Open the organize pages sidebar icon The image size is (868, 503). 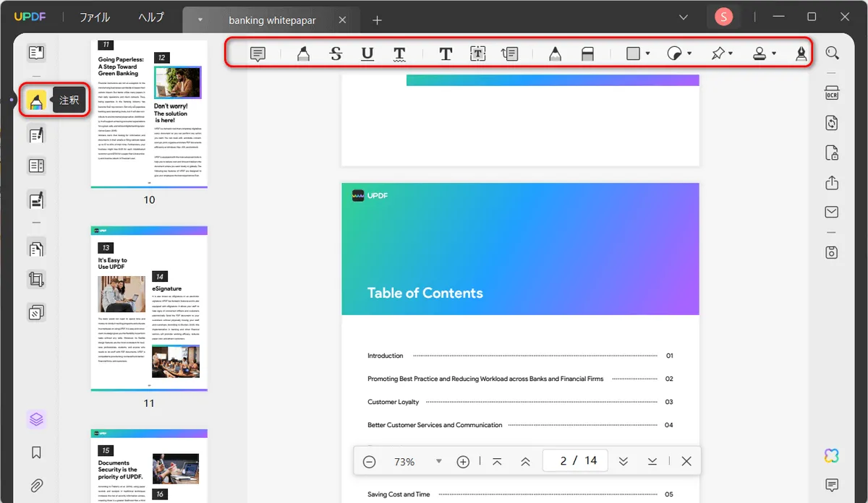[36, 248]
